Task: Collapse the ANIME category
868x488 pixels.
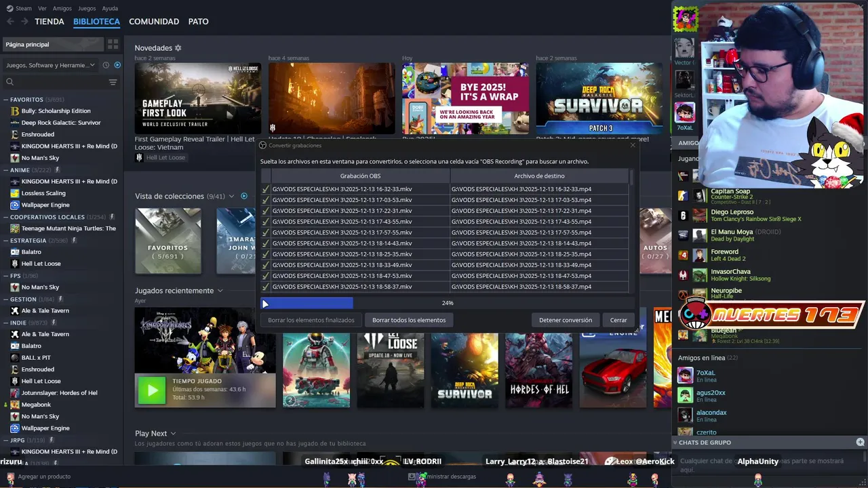Action: coord(6,170)
